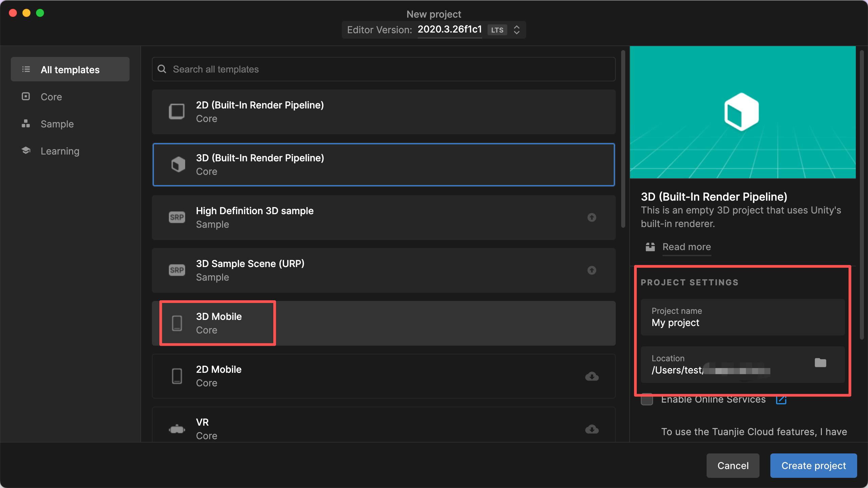The width and height of the screenshot is (868, 488).
Task: Click the VR headset icon
Action: click(177, 429)
